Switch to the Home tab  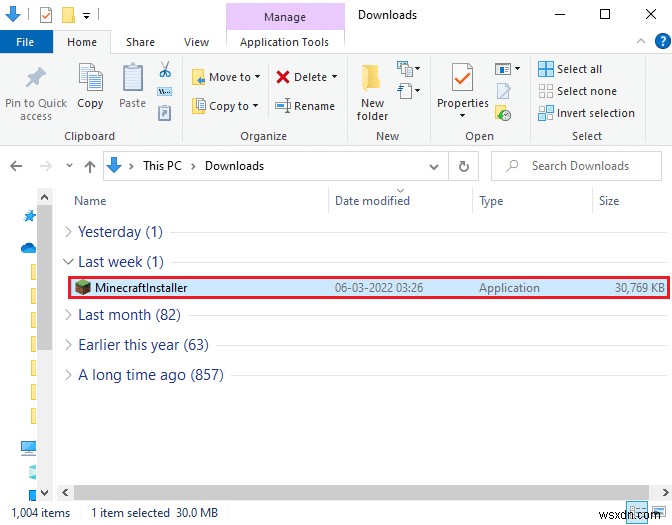tap(82, 42)
